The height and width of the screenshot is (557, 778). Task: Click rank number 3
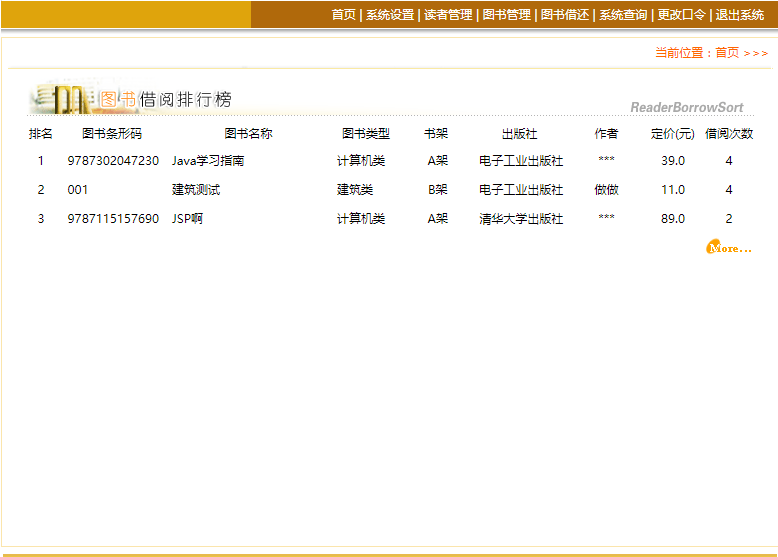click(x=41, y=219)
